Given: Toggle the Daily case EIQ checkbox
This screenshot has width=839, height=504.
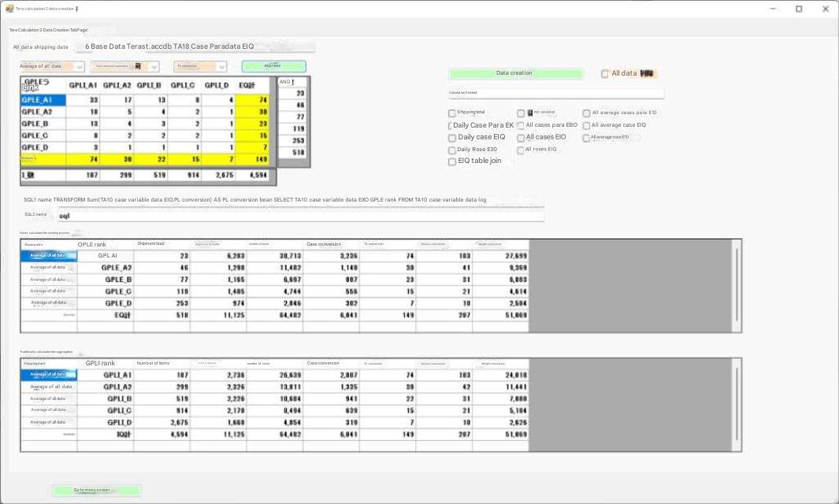Looking at the screenshot, I should tap(452, 138).
